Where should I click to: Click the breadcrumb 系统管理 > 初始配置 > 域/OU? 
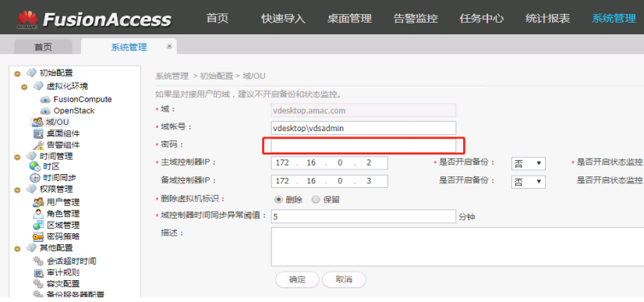click(x=210, y=76)
